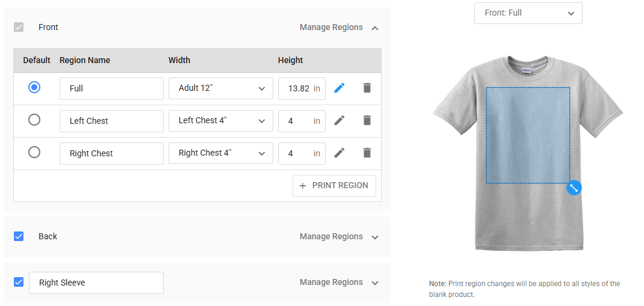Set Left Chest as default region
This screenshot has height=306, width=644.
click(34, 120)
